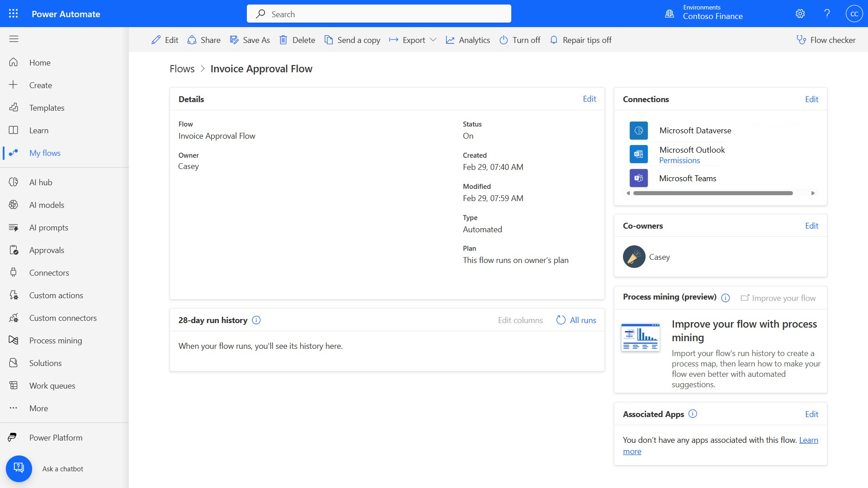Image resolution: width=868 pixels, height=488 pixels.
Task: Expand the Export options dropdown
Action: 433,40
